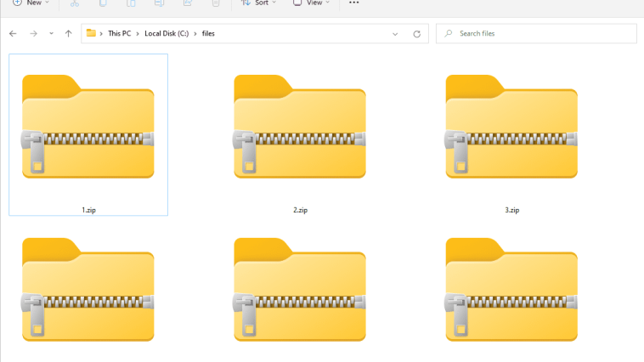Expand the chevron after This PC
Screen dimensions: 644x362
[x=138, y=34]
